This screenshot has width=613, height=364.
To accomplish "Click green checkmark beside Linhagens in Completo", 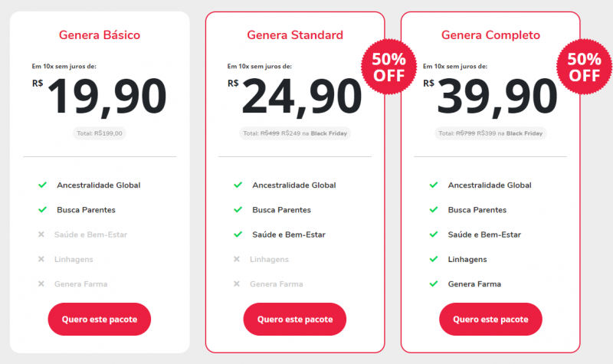I will coord(433,260).
